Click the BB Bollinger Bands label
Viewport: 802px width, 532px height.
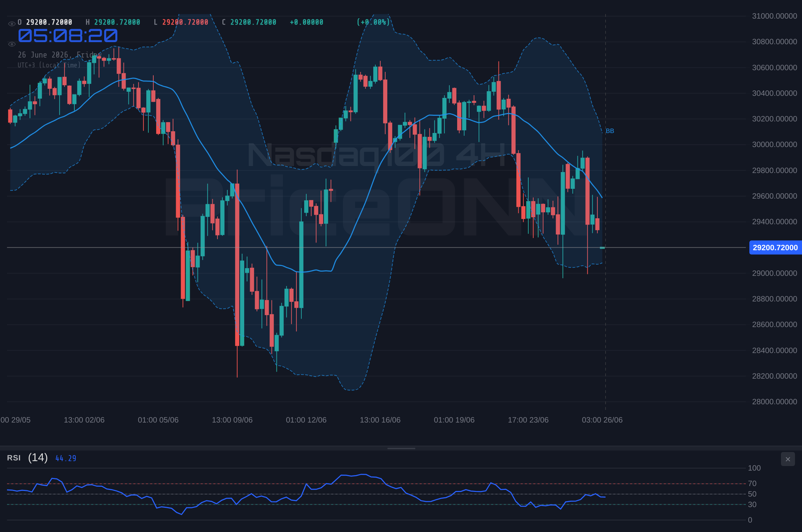pyautogui.click(x=610, y=131)
